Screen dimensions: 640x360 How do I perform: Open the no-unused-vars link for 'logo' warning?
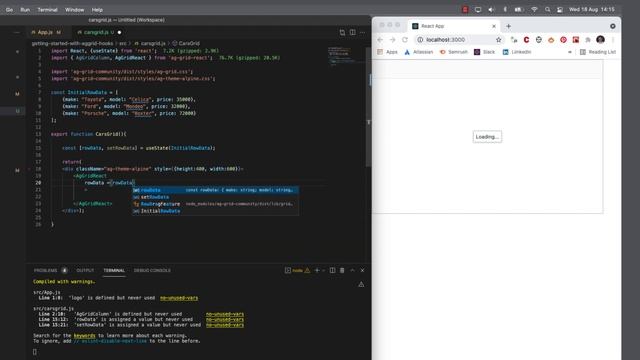tap(179, 298)
